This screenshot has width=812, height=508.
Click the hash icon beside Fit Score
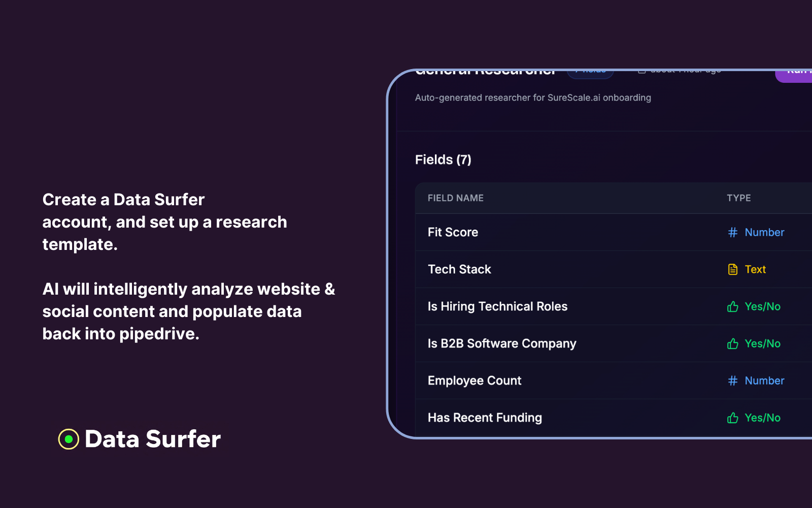732,233
